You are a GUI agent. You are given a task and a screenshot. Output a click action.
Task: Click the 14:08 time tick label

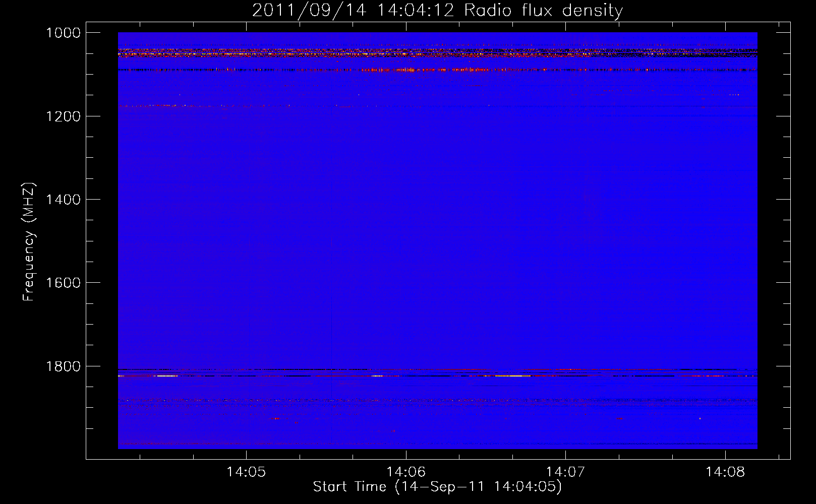[x=725, y=472]
